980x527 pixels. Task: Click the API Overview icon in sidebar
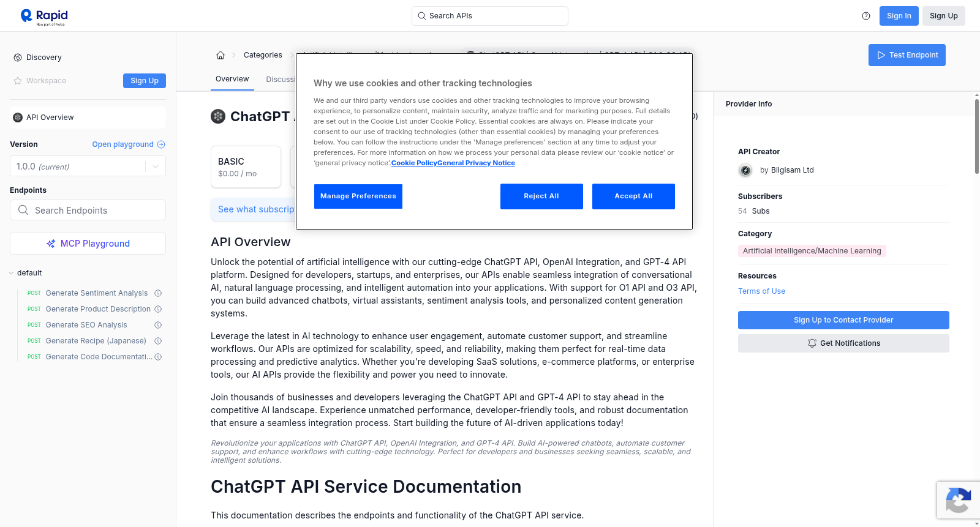[18, 118]
